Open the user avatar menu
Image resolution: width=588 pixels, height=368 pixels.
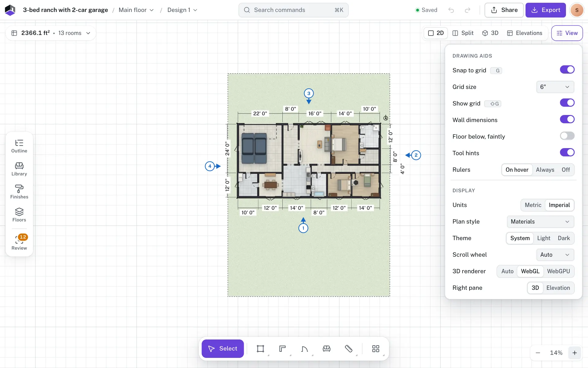(577, 10)
